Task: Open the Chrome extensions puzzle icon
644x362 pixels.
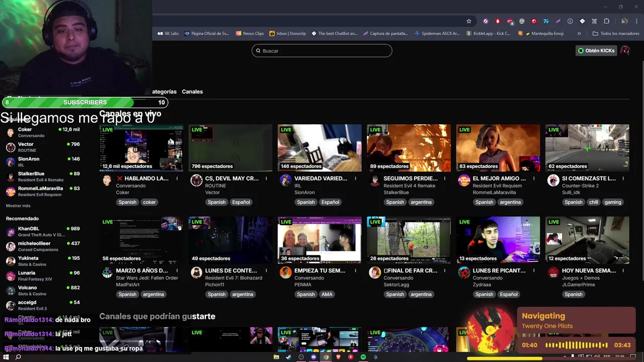Action: 606,21
